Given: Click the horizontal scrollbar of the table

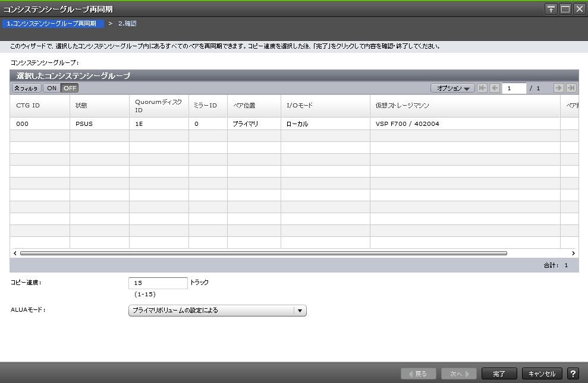Looking at the screenshot, I should click(263, 253).
